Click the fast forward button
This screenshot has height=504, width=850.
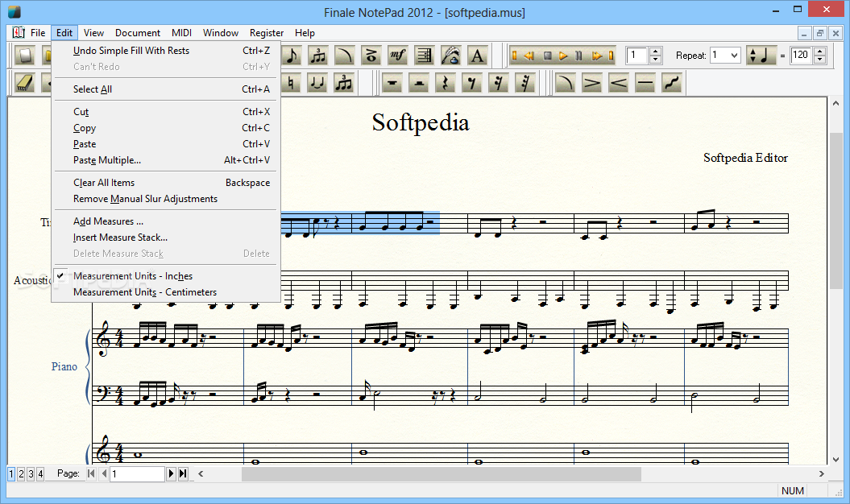597,56
